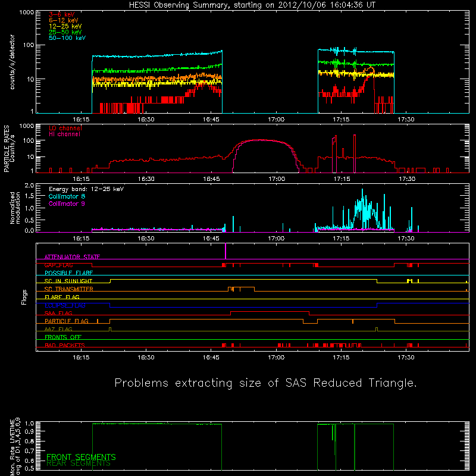Viewport: 476px width, 476px height.
Task: Click the "17:00" tick under the particle rates plot
Action: (277, 179)
